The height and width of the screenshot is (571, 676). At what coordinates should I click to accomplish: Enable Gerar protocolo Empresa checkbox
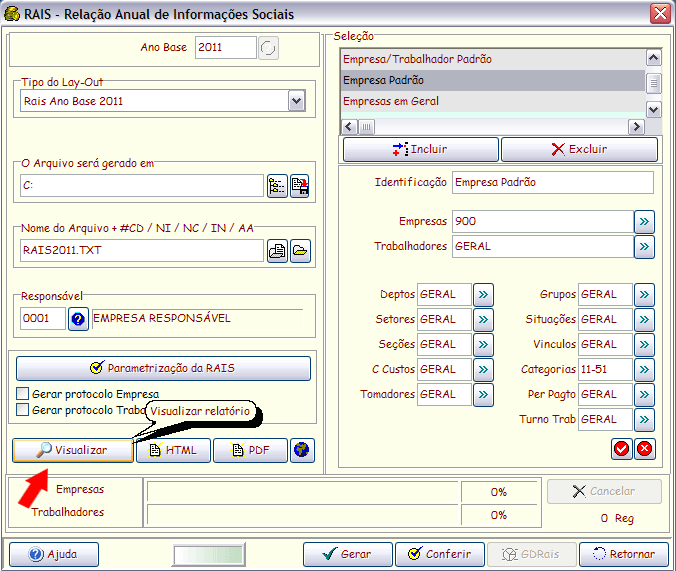pos(22,393)
